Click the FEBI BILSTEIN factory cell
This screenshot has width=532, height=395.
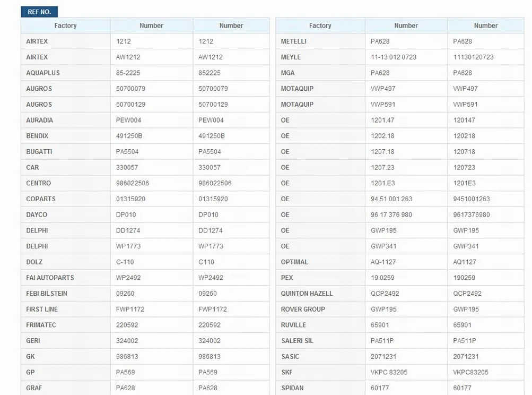[47, 293]
